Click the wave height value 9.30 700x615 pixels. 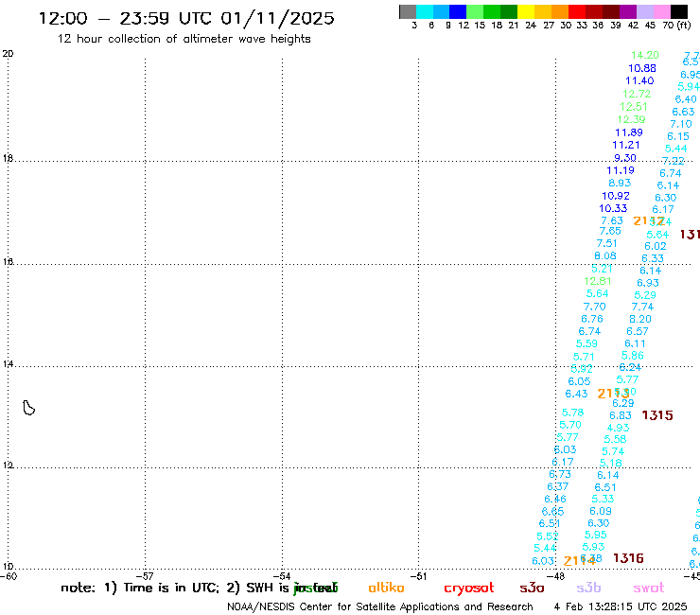[625, 158]
